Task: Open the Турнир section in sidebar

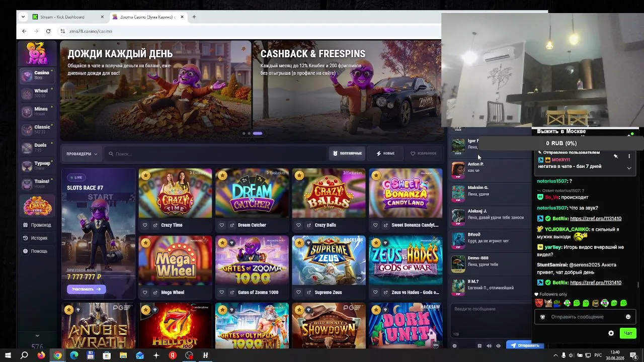Action: pyautogui.click(x=37, y=166)
